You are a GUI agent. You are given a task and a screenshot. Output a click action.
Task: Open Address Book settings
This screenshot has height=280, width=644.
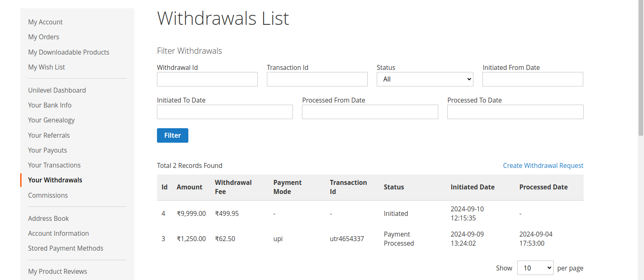pos(48,218)
